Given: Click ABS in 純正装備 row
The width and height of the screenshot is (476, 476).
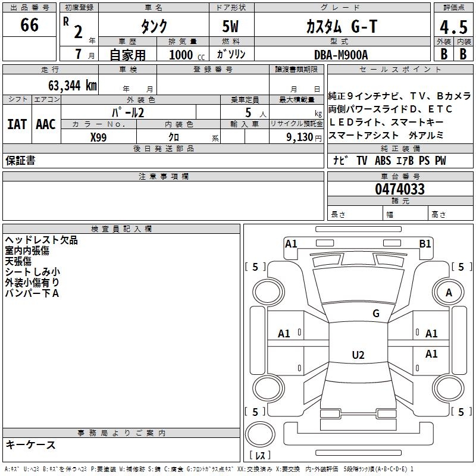Looking at the screenshot, I should 383,160.
